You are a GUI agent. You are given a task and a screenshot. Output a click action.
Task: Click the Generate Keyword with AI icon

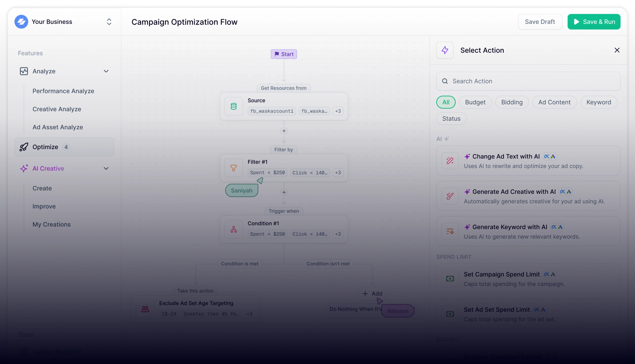(450, 231)
